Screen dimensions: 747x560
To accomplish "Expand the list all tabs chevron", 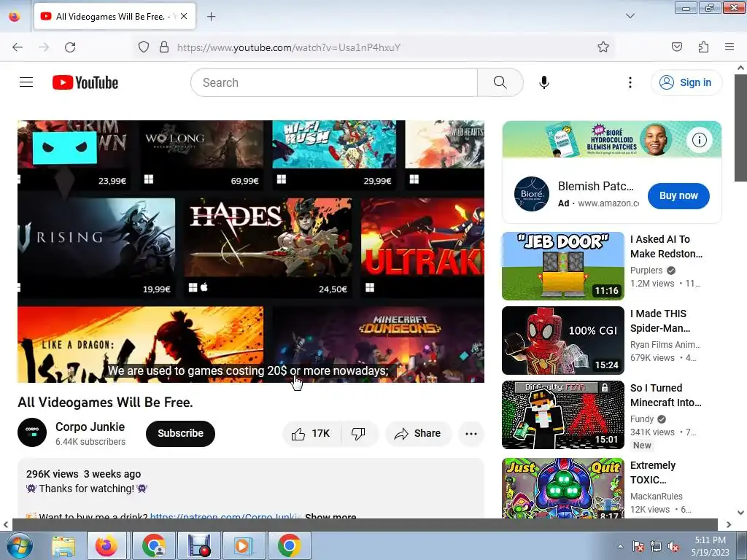I will (x=630, y=16).
